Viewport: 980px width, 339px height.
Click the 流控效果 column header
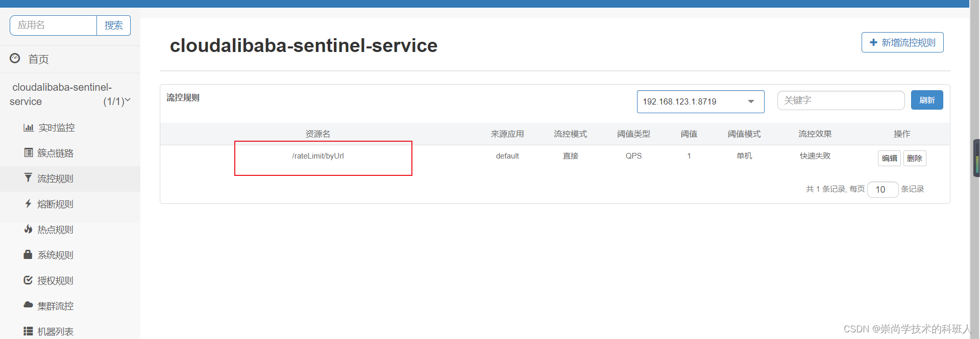(x=815, y=134)
